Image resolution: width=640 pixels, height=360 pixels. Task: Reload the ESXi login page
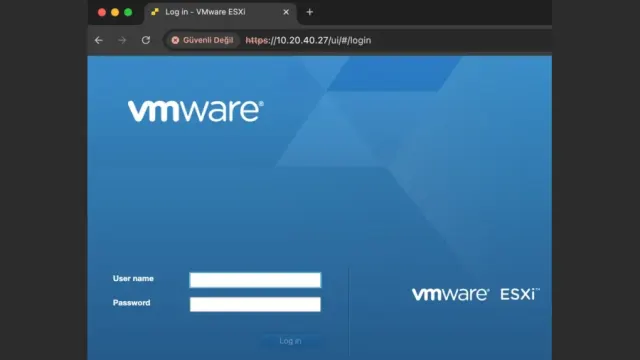click(146, 40)
